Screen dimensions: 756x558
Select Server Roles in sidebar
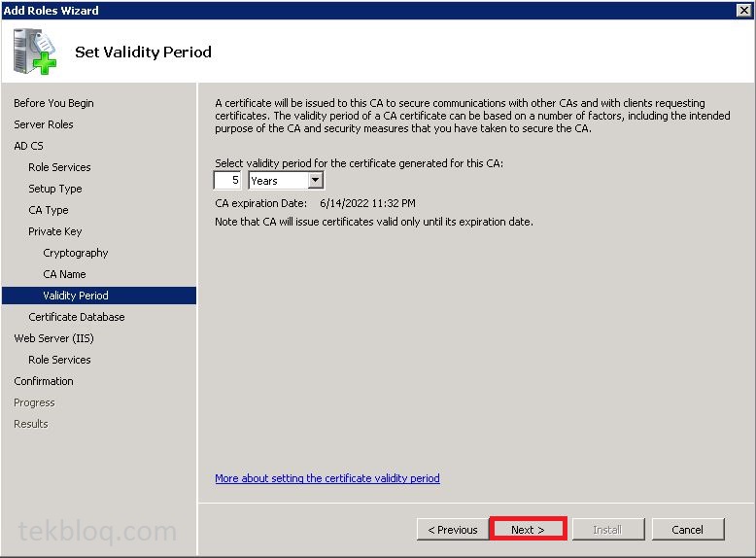tap(44, 124)
